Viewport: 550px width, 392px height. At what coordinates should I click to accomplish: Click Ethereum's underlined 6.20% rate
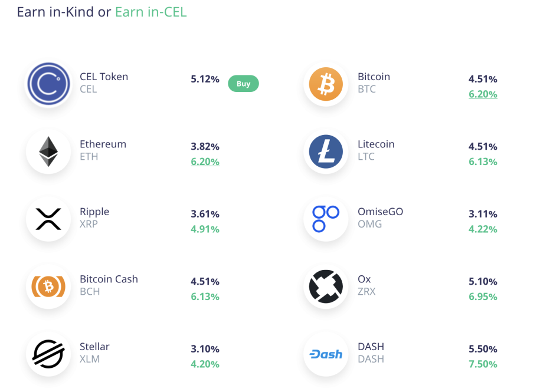[x=205, y=162]
